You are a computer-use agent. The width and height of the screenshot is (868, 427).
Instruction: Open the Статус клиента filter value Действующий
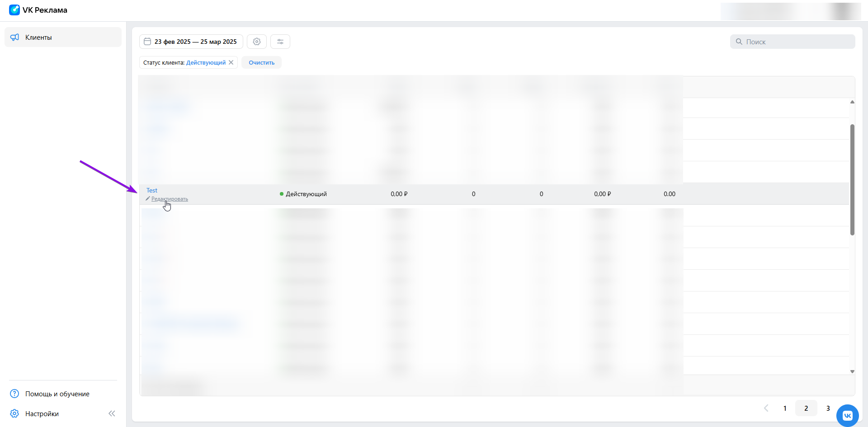coord(206,62)
